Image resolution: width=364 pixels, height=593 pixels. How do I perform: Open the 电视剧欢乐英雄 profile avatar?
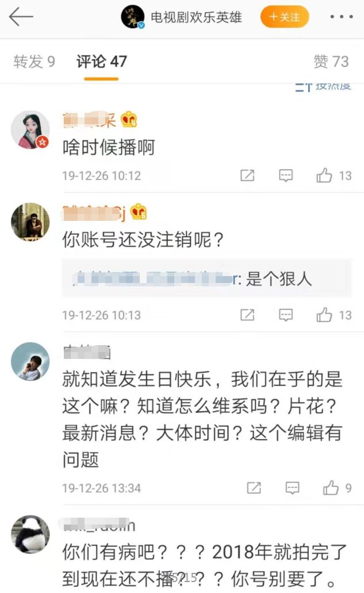133,17
